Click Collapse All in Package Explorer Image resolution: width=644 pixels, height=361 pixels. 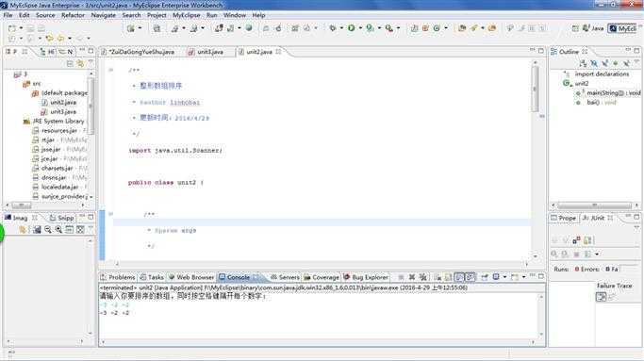point(70,63)
